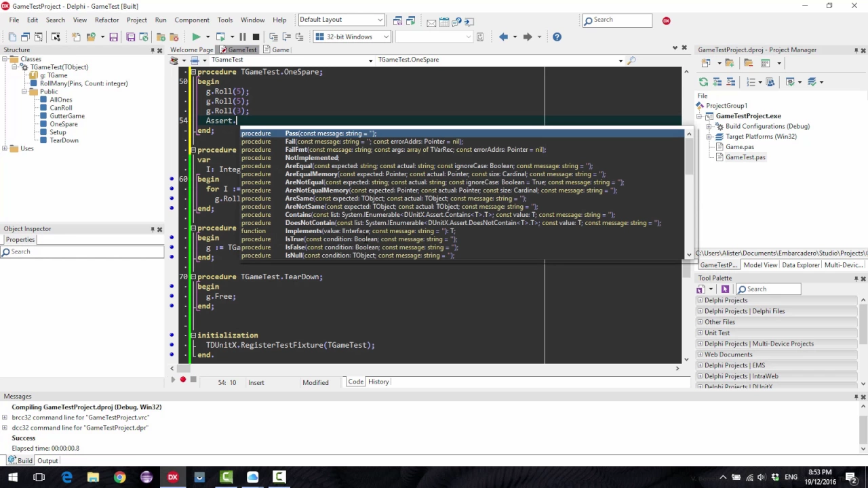Select GameTest.pas in Project Manager
This screenshot has height=488, width=868.
click(x=745, y=157)
